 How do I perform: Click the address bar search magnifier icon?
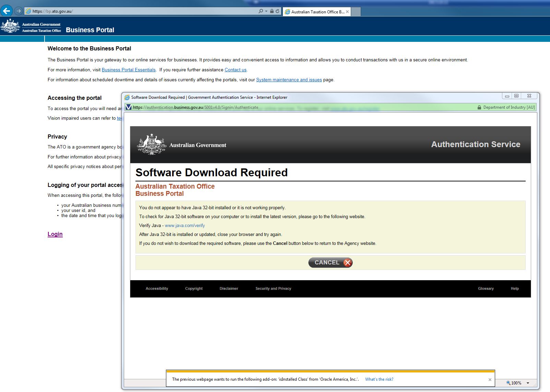pos(261,11)
